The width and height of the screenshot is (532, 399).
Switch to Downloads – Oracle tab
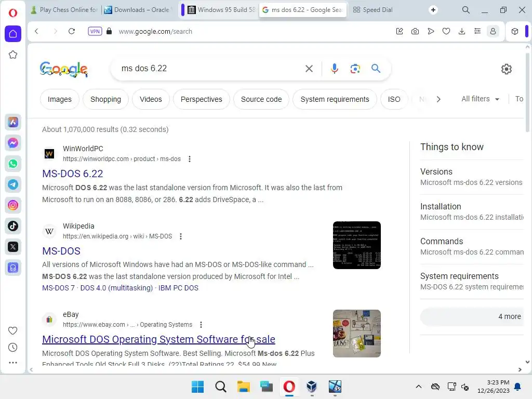point(138,10)
